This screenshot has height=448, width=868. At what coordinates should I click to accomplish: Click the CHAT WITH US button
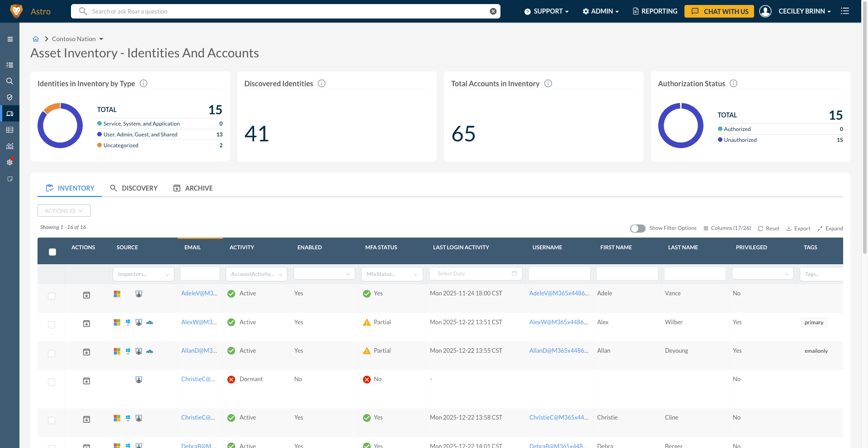click(x=719, y=11)
